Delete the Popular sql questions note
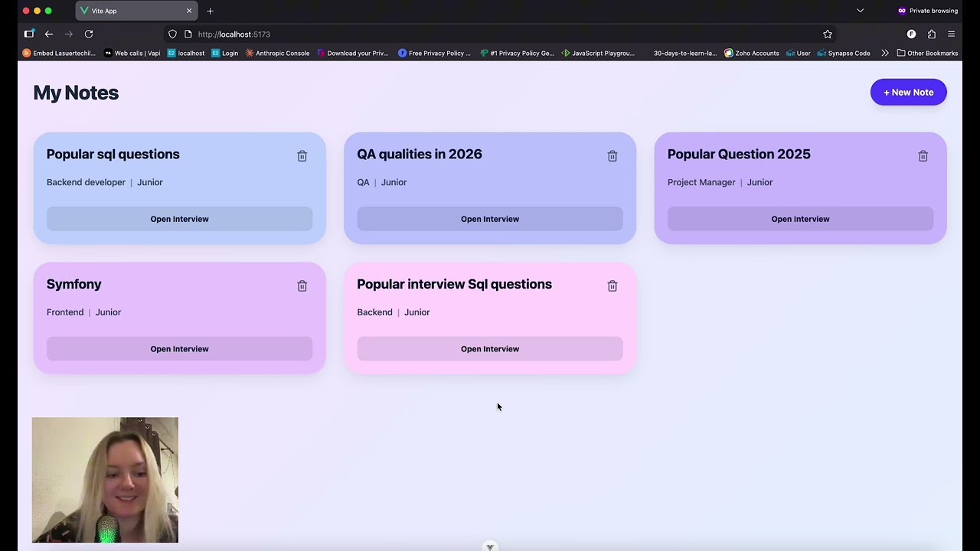Screen dimensions: 980x551 click(302, 155)
